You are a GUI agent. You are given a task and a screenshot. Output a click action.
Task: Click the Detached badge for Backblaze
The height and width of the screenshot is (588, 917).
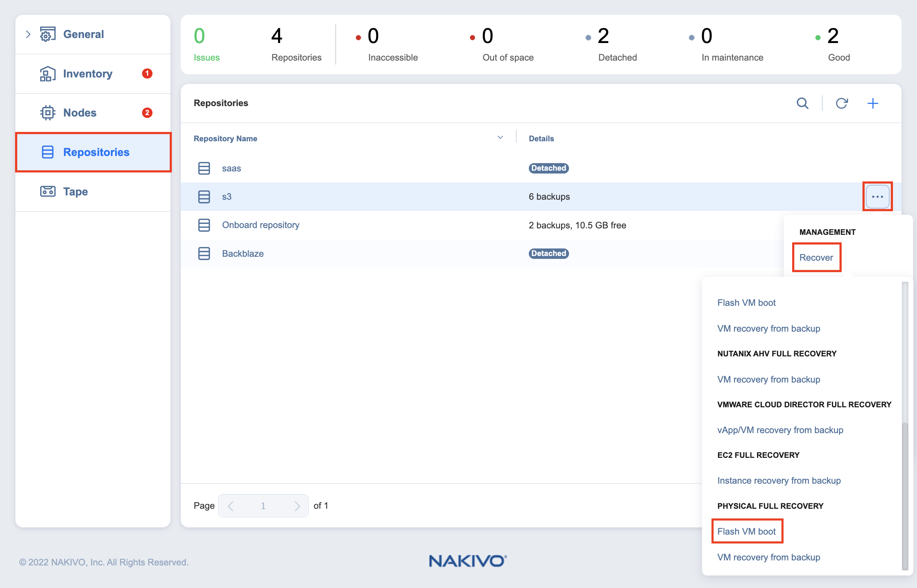[x=549, y=253]
